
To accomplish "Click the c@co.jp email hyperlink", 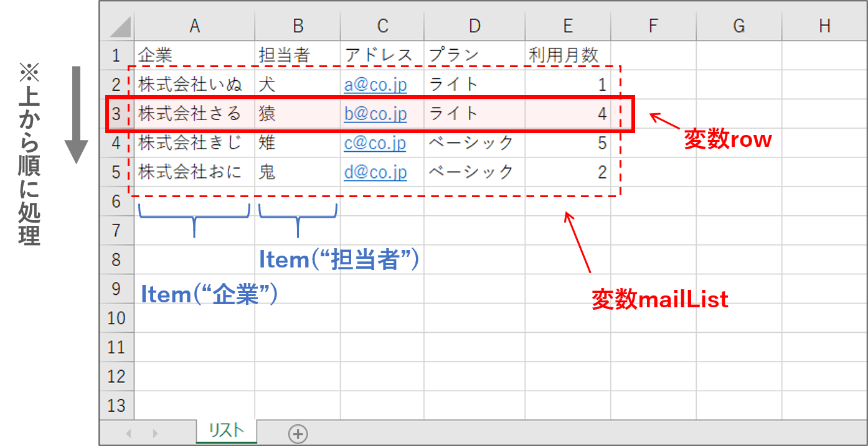I will pos(375,143).
